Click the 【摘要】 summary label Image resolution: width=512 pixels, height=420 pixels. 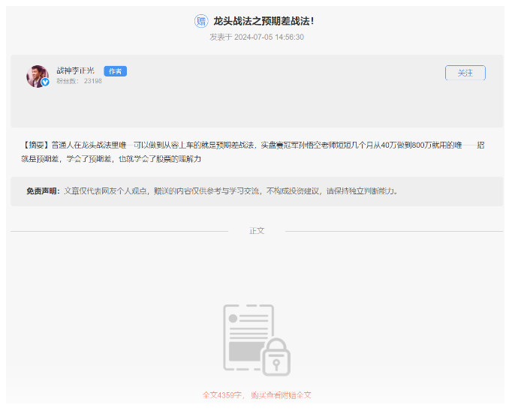tap(36, 145)
